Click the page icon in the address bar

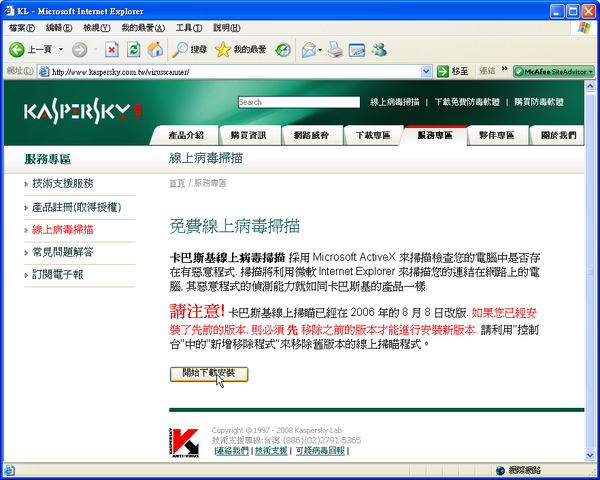point(44,72)
